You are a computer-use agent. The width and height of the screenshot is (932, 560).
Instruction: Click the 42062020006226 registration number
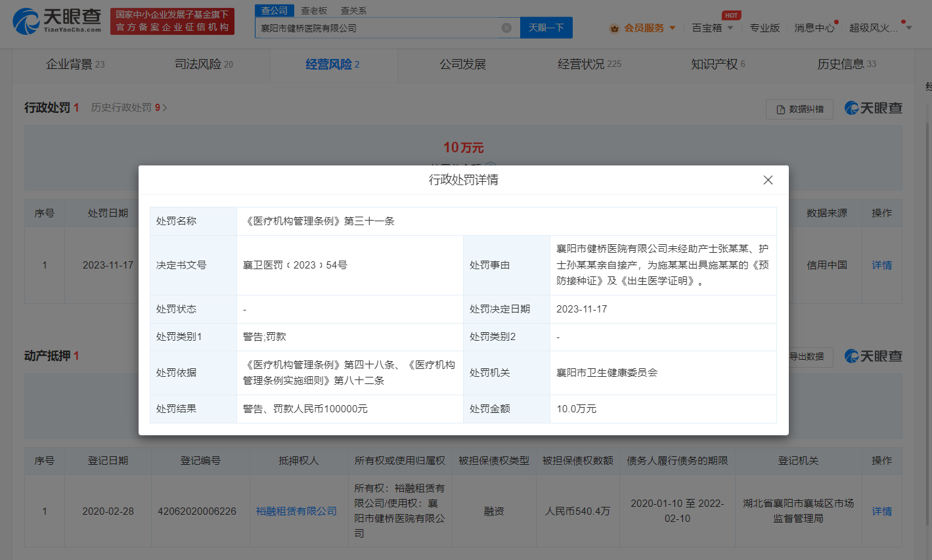pyautogui.click(x=197, y=511)
